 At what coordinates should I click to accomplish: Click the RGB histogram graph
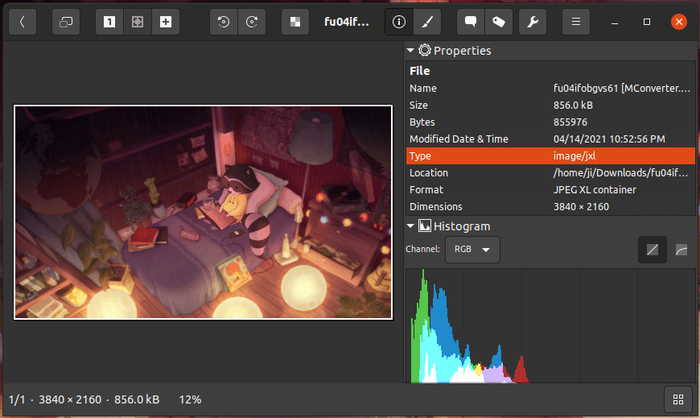550,326
